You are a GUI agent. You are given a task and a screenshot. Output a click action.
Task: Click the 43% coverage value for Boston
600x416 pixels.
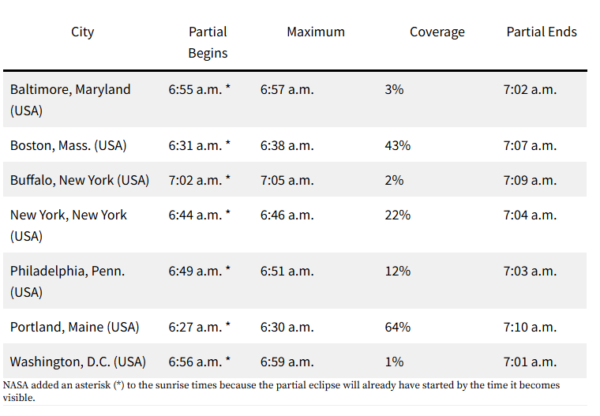[398, 145]
